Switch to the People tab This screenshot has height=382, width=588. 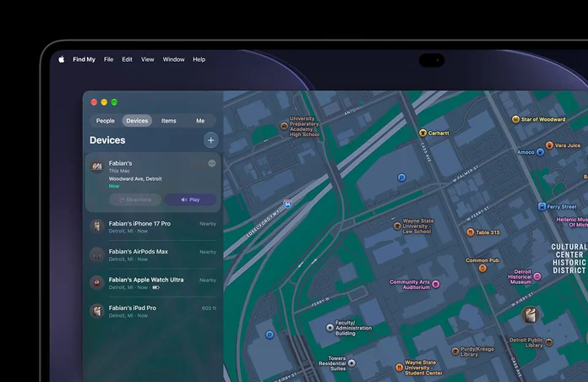[106, 121]
